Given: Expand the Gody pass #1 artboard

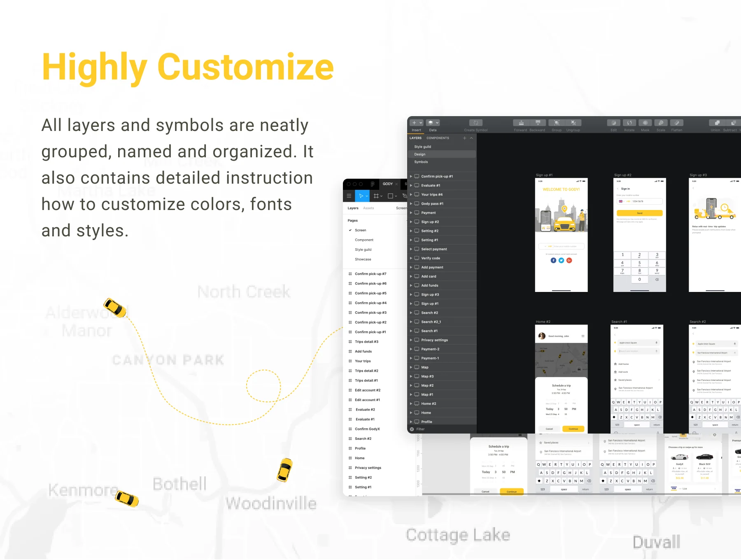Looking at the screenshot, I should [x=411, y=203].
